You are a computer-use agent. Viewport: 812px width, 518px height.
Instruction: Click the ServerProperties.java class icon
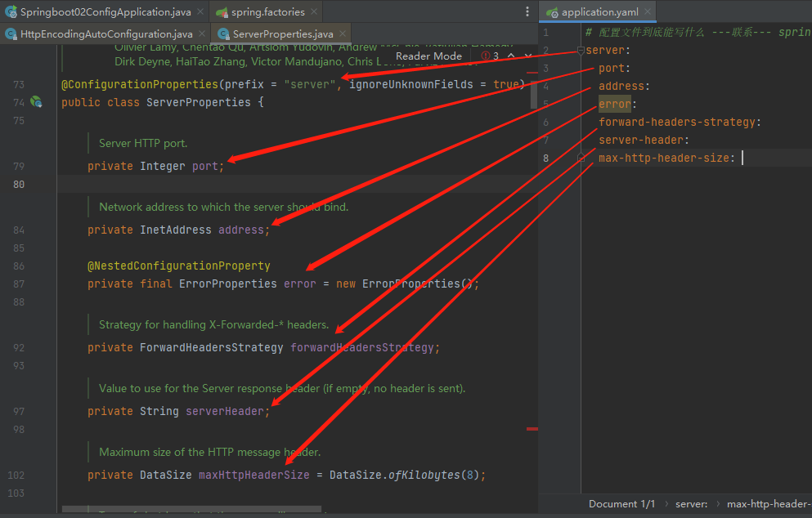coord(224,34)
